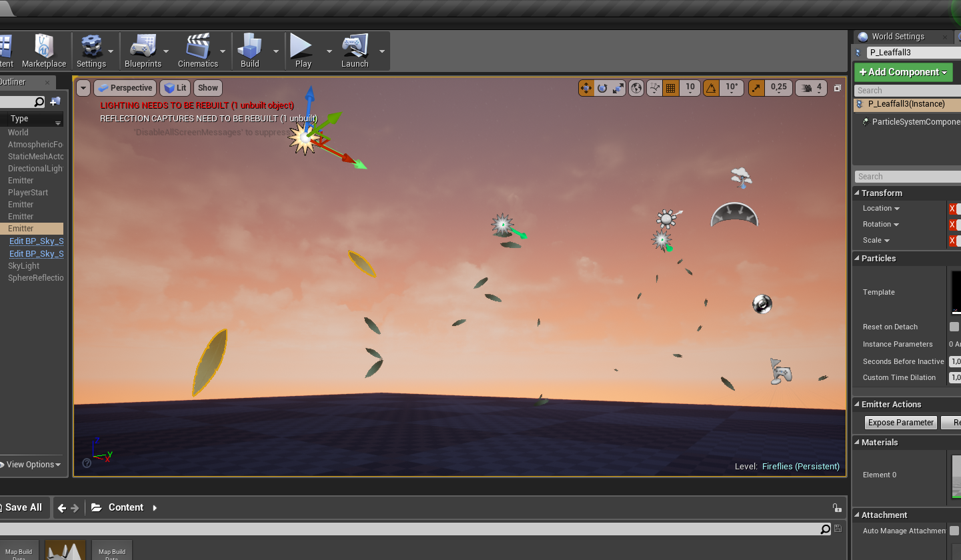
Task: Click the Expose Parameter button
Action: tap(900, 422)
